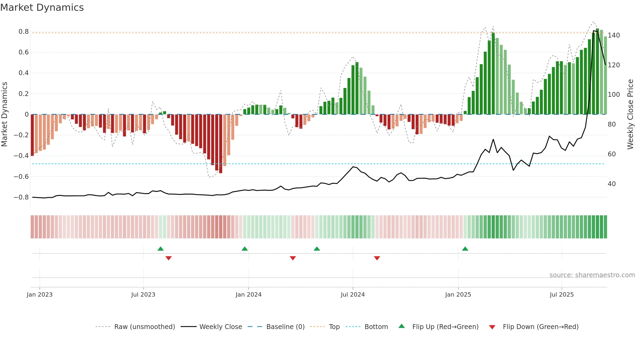Image resolution: width=644 pixels, height=362 pixels.
Task: Click the Market Dynamics y-axis title
Action: click(4, 114)
